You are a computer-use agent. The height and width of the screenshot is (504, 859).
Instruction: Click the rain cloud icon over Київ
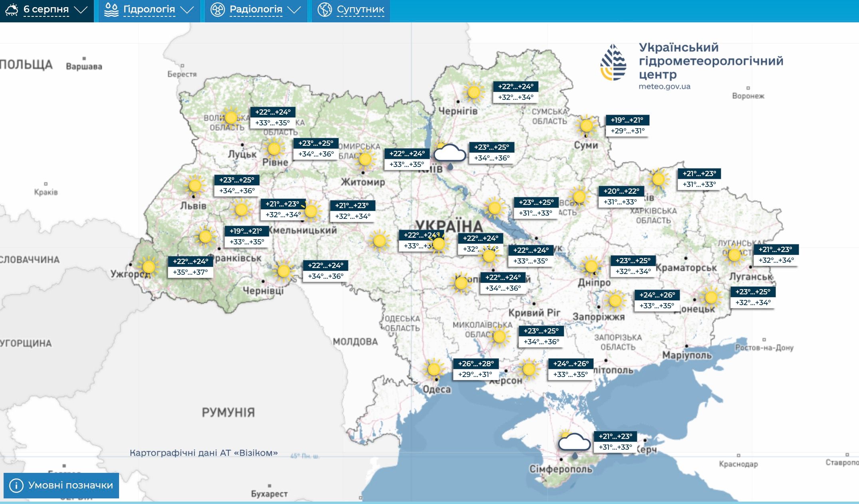click(449, 155)
